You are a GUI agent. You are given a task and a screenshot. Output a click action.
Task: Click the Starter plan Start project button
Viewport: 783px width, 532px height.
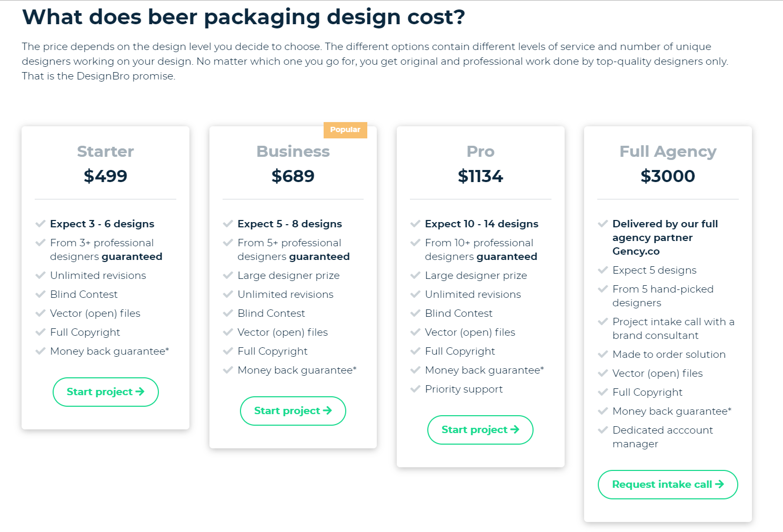pos(105,392)
